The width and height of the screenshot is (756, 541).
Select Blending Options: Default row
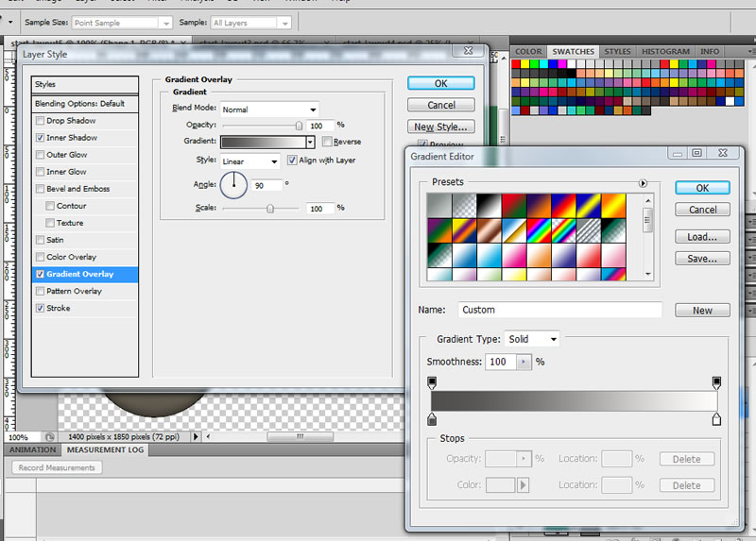[x=85, y=104]
